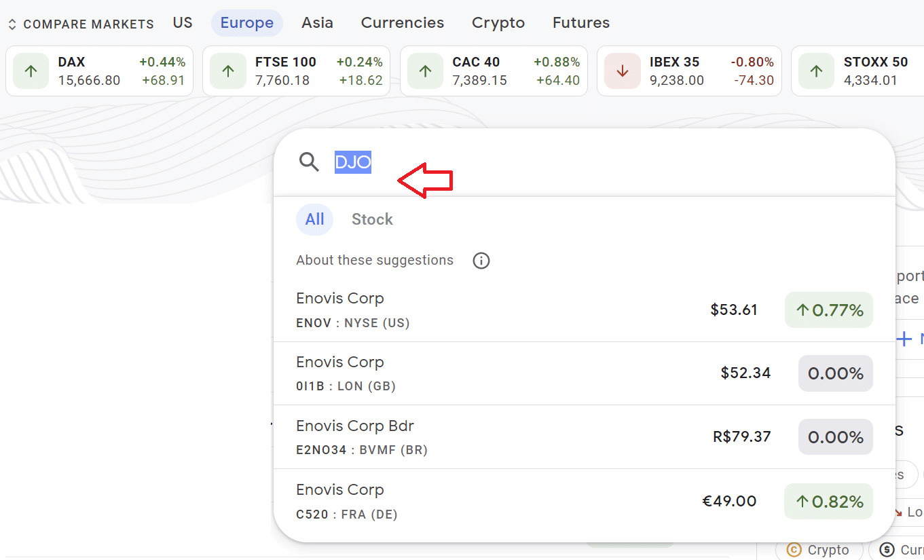Click IBEX 35 change -0.80%
Image resolution: width=924 pixels, height=560 pixels.
752,62
